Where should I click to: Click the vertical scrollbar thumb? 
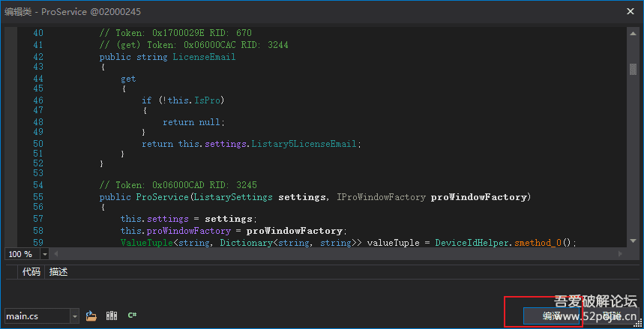pyautogui.click(x=633, y=70)
